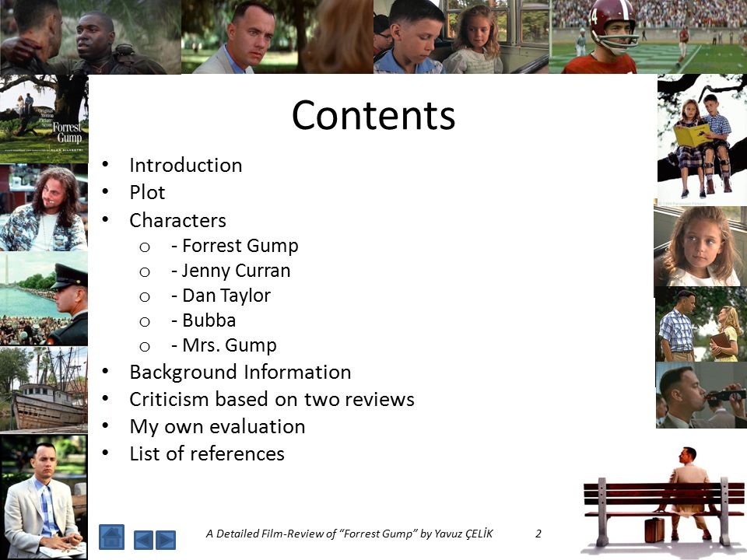Screen dimensions: 747x560
Task: Click the man in white suit photo
Action: coord(44,497)
